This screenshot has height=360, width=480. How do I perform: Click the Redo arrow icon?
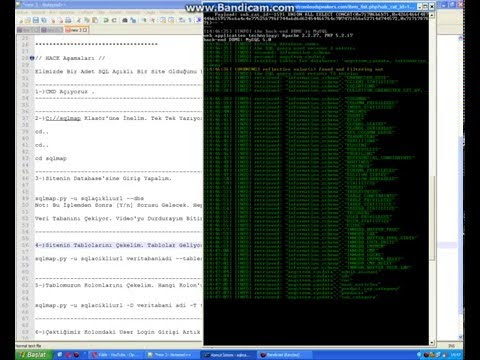[114, 20]
